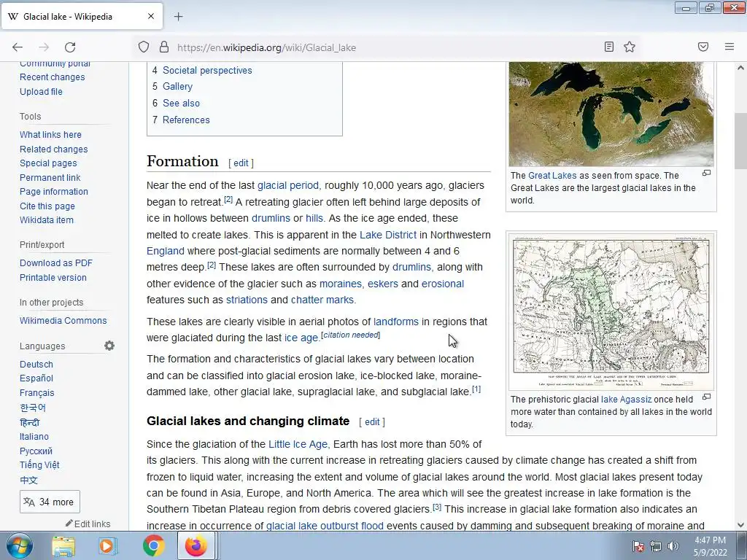Open the Windows Start button
This screenshot has height=560, width=747.
pos(19,545)
